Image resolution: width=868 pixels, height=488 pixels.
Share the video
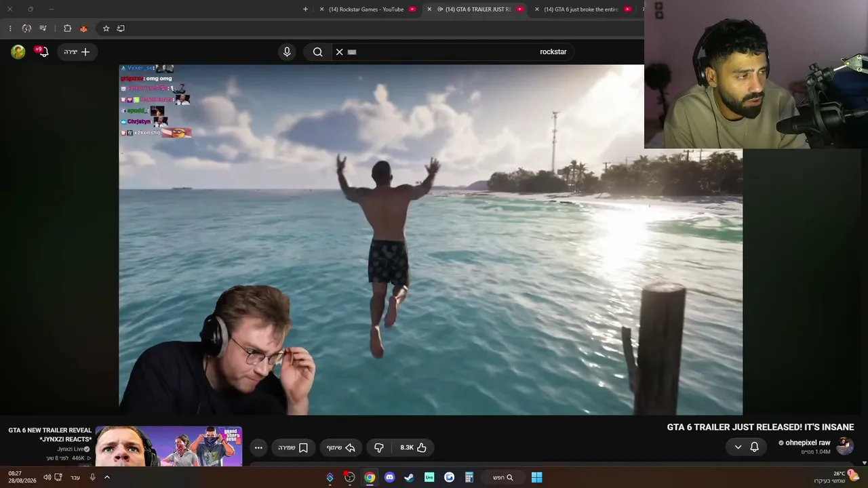tap(341, 447)
